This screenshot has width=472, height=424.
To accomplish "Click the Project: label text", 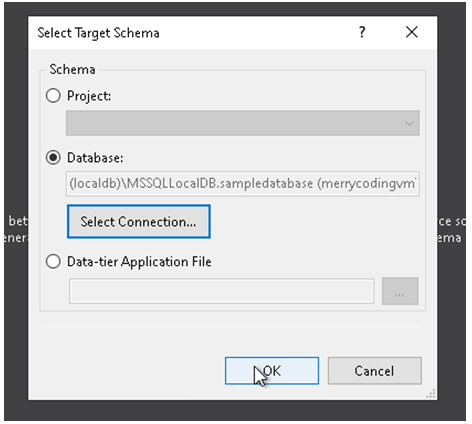I will (89, 96).
